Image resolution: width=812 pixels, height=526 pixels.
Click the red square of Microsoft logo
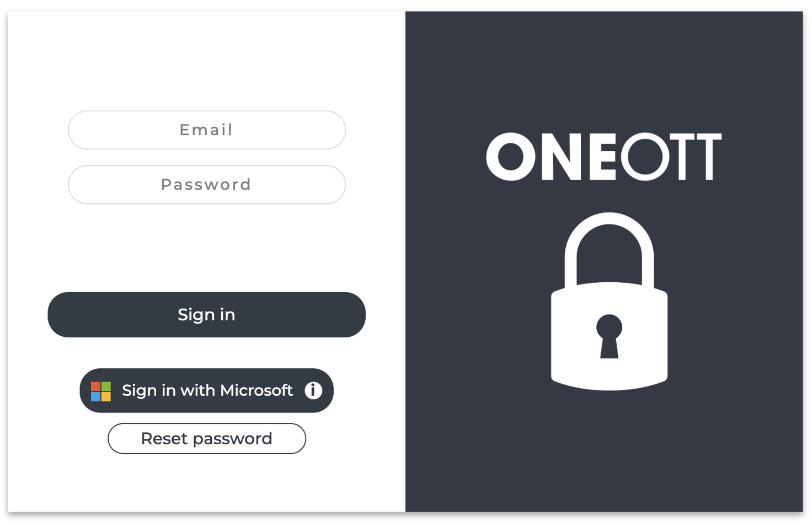(x=96, y=387)
